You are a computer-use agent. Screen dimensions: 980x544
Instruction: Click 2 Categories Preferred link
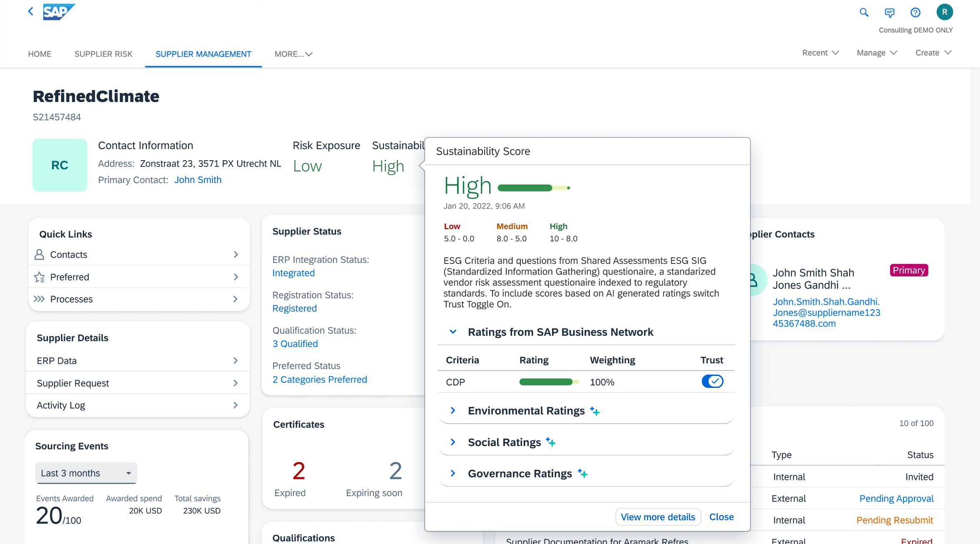(320, 380)
